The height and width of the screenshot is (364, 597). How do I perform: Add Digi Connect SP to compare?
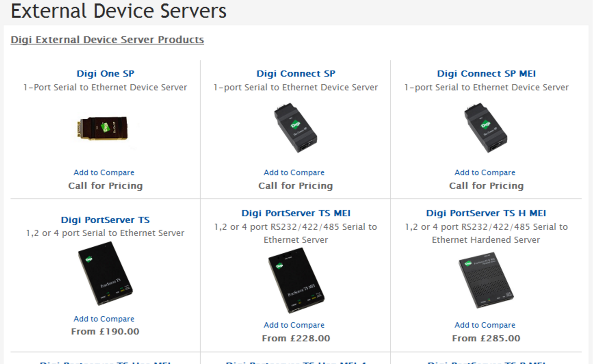coord(294,172)
